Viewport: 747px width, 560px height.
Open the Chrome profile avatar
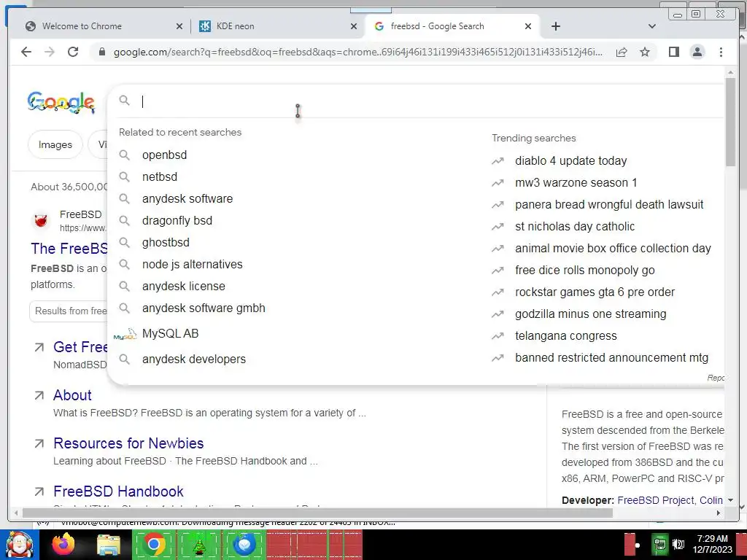[697, 52]
